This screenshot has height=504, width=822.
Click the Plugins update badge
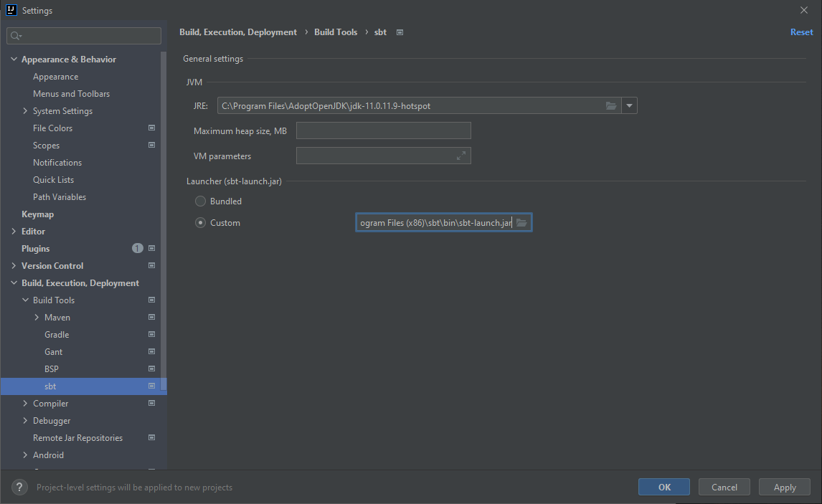click(x=137, y=248)
